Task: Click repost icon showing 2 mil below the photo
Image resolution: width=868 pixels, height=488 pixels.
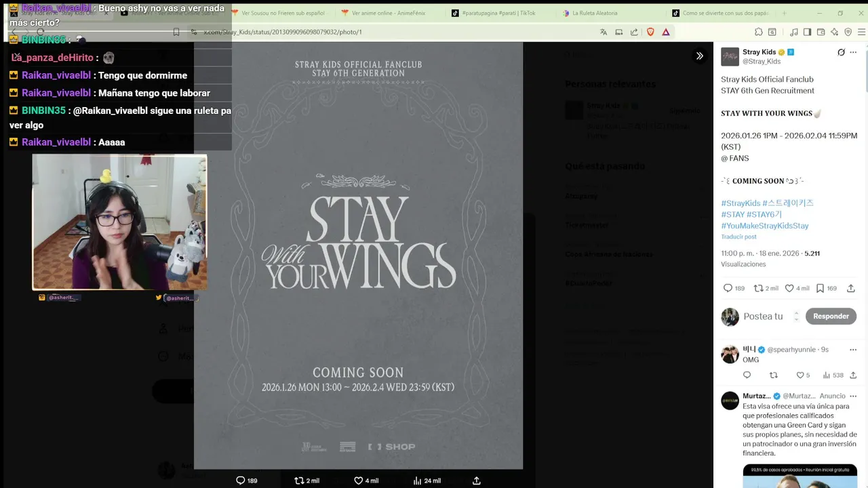Action: click(x=299, y=481)
